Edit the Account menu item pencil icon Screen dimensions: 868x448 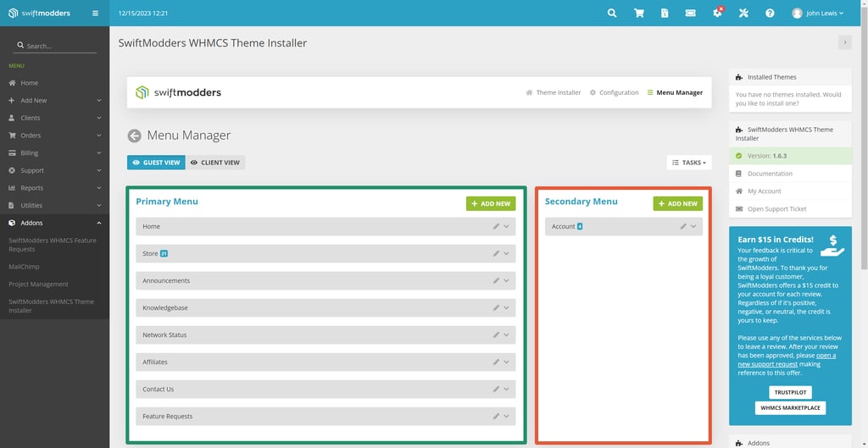683,226
